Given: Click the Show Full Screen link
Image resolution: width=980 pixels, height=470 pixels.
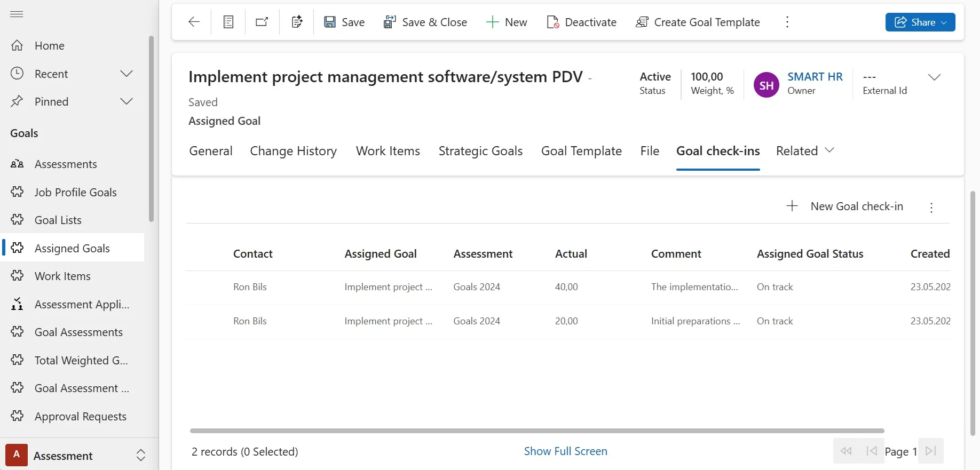Looking at the screenshot, I should (x=565, y=451).
